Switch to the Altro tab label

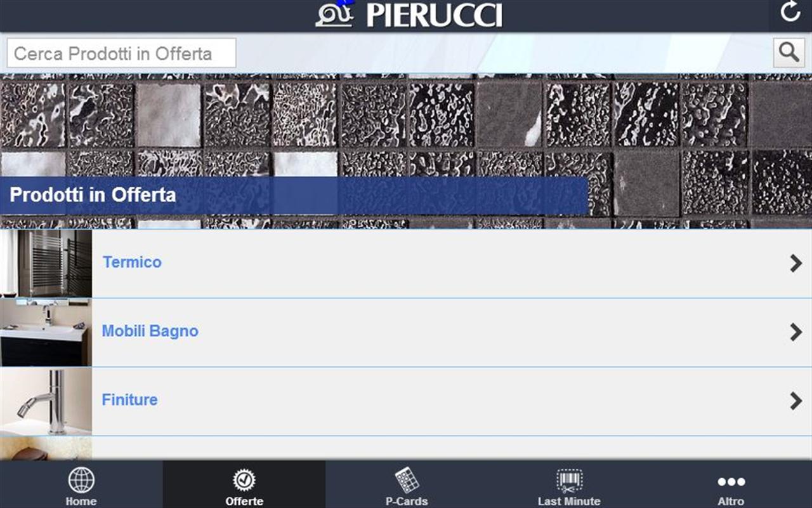[x=731, y=501]
